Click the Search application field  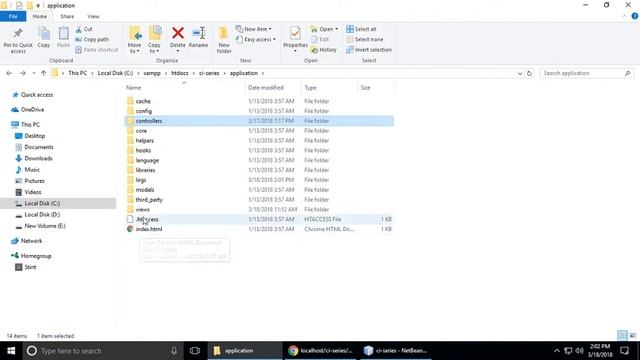click(587, 73)
